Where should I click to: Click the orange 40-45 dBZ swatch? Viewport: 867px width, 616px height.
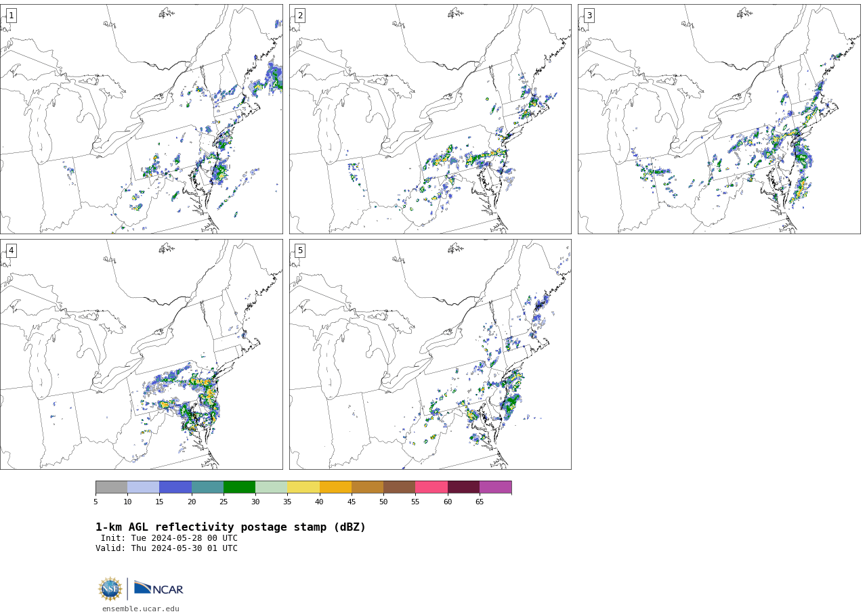click(x=335, y=487)
